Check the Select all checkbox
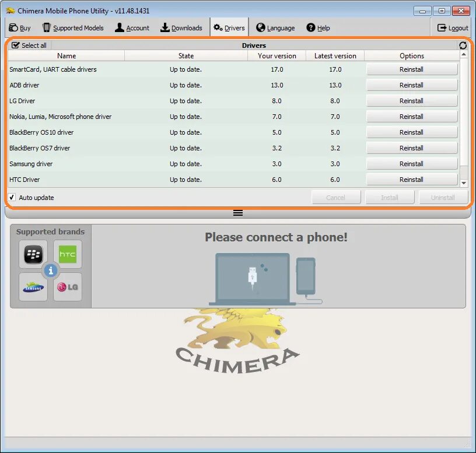 point(16,45)
